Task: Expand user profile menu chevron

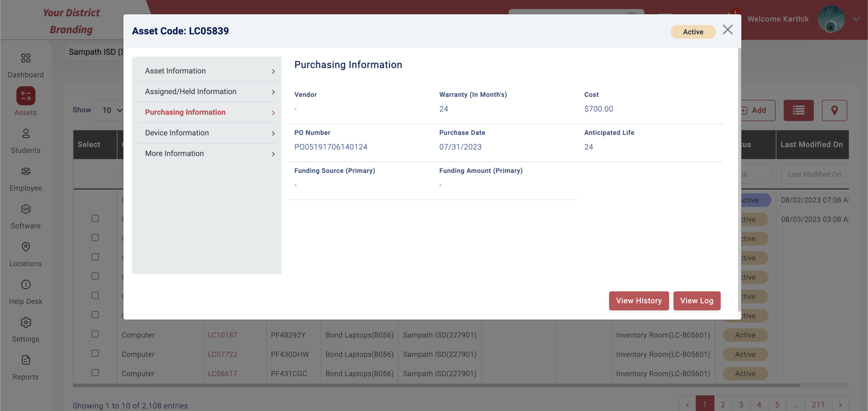Action: coord(856,19)
